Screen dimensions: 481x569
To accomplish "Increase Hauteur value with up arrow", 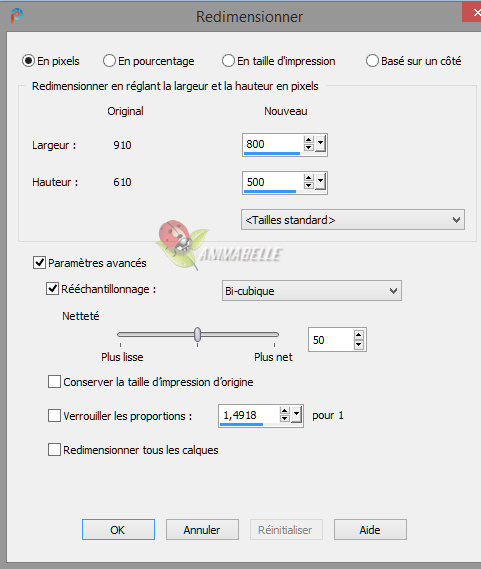I will pos(309,178).
